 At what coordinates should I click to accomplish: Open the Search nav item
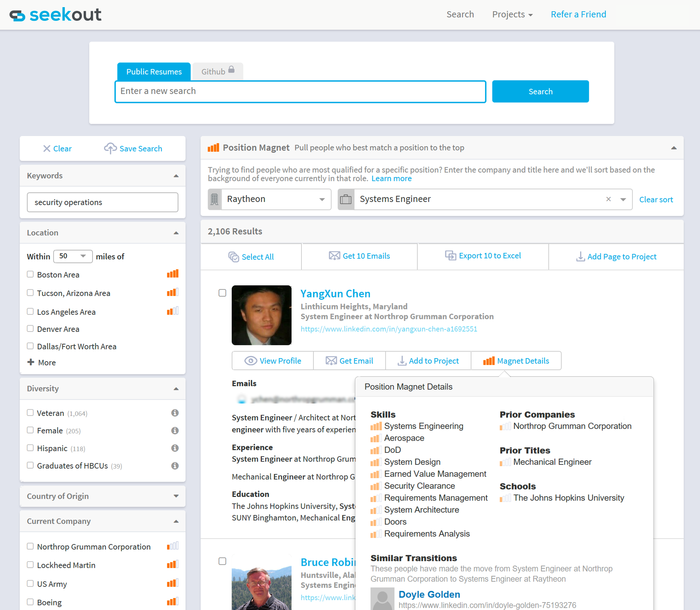pyautogui.click(x=460, y=14)
